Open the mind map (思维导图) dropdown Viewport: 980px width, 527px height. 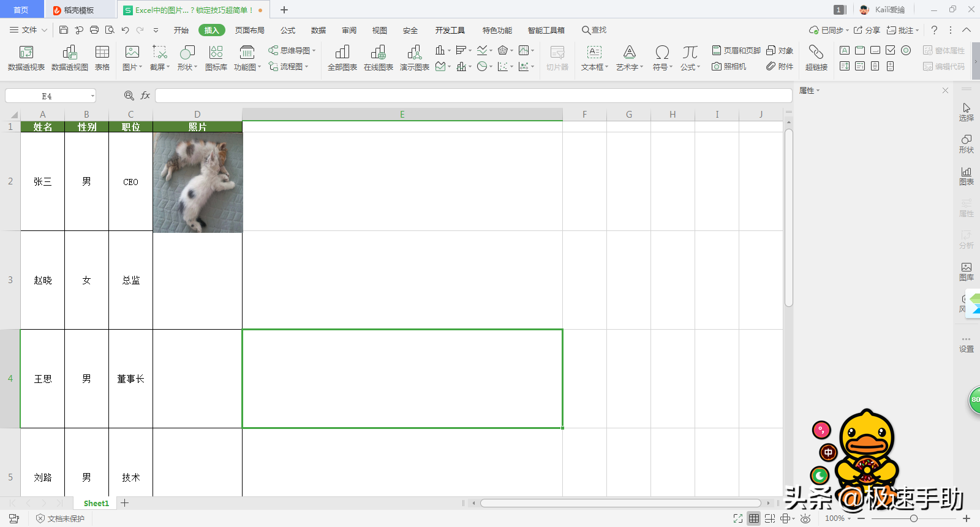coord(292,50)
